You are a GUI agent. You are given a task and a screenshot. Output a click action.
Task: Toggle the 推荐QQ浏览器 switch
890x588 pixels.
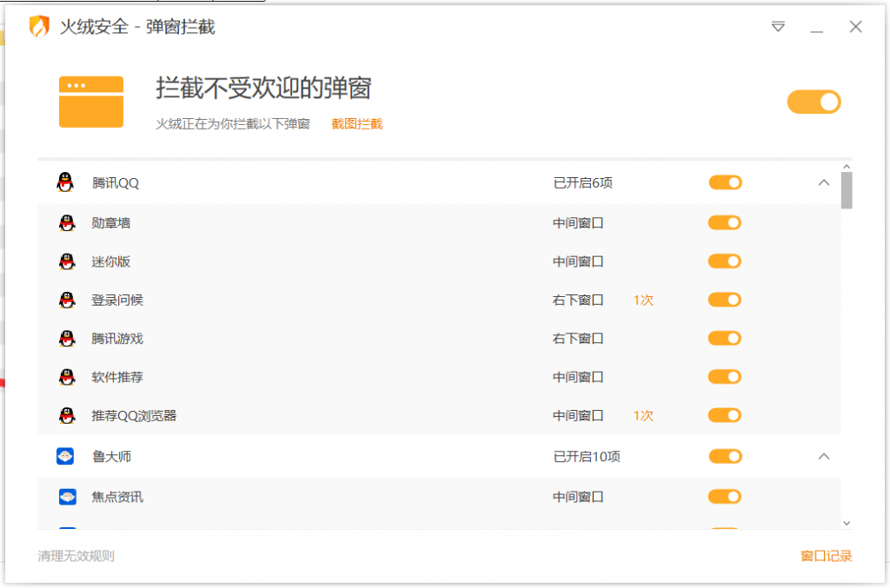point(725,416)
